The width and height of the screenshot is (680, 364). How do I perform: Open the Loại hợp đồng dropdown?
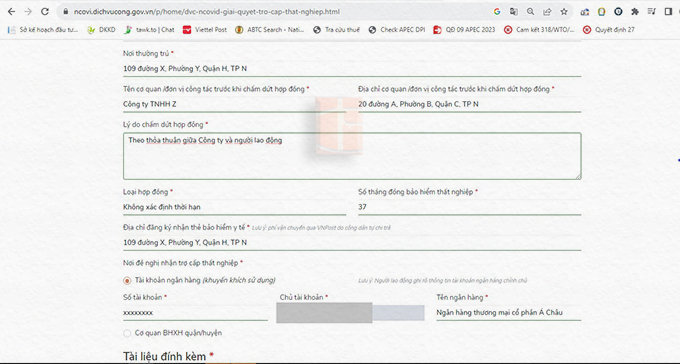coord(234,207)
